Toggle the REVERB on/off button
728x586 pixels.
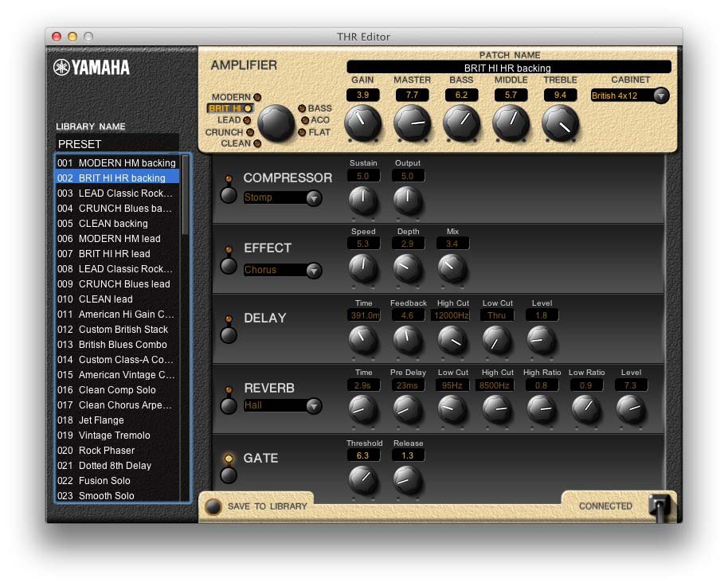[x=229, y=406]
